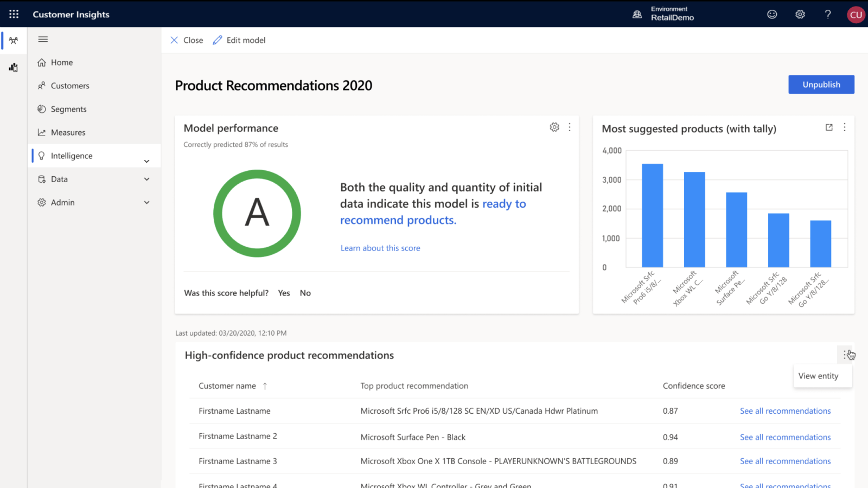The image size is (868, 488).
Task: Click the green A grade circle
Action: coord(257,213)
